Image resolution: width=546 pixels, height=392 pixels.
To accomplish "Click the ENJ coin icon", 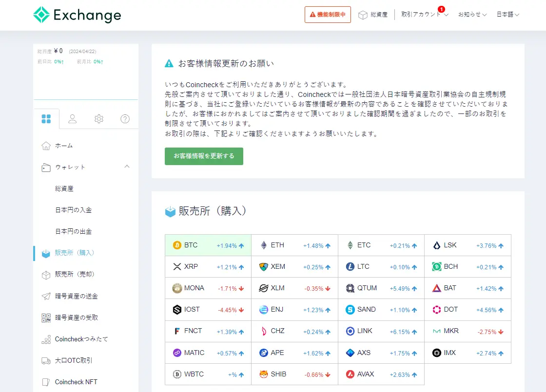I will pos(264,310).
